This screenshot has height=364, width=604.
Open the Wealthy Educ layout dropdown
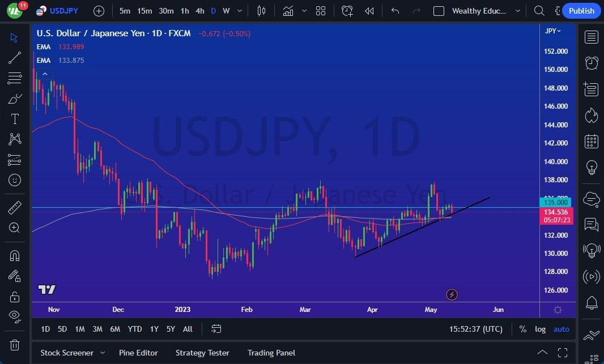pyautogui.click(x=517, y=10)
